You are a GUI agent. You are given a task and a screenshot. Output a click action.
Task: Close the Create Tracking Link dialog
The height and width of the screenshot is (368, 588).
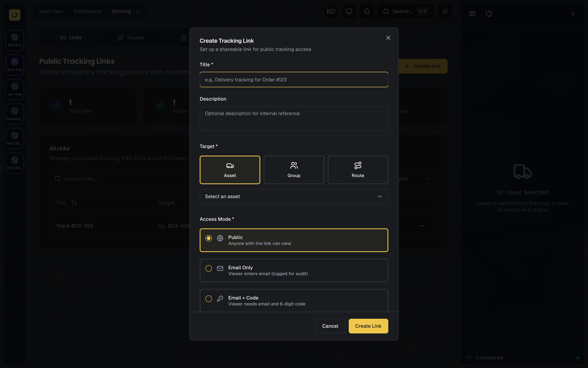pos(388,38)
